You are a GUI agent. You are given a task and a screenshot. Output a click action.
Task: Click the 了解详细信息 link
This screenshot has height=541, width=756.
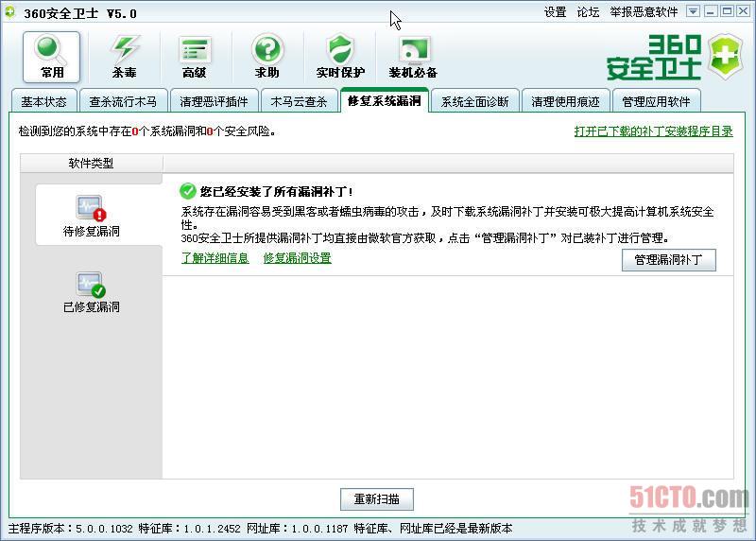(x=215, y=257)
